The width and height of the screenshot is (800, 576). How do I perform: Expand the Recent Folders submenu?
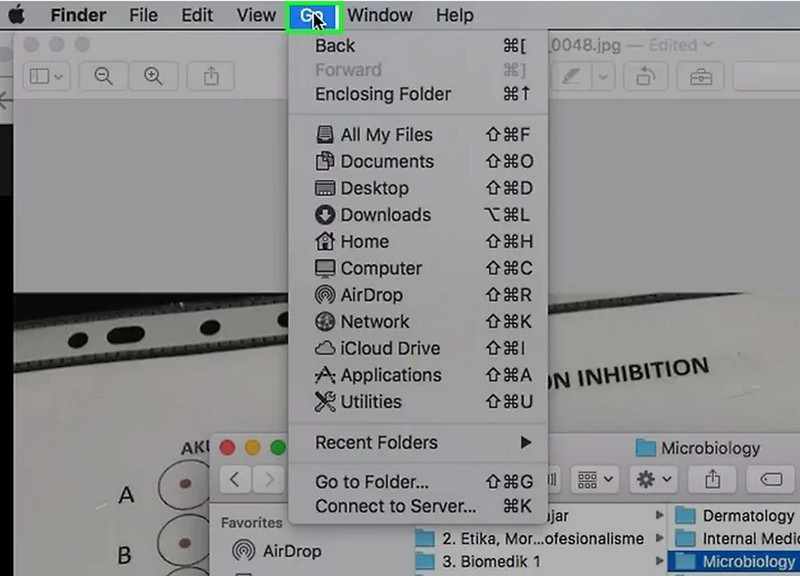coord(418,442)
